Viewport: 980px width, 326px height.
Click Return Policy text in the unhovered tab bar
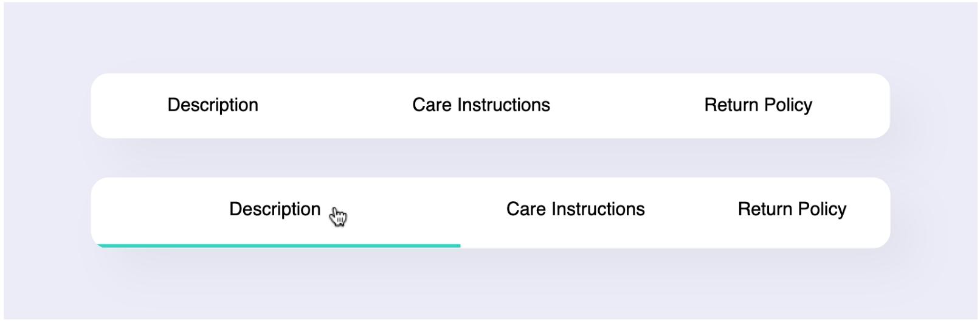(x=758, y=105)
